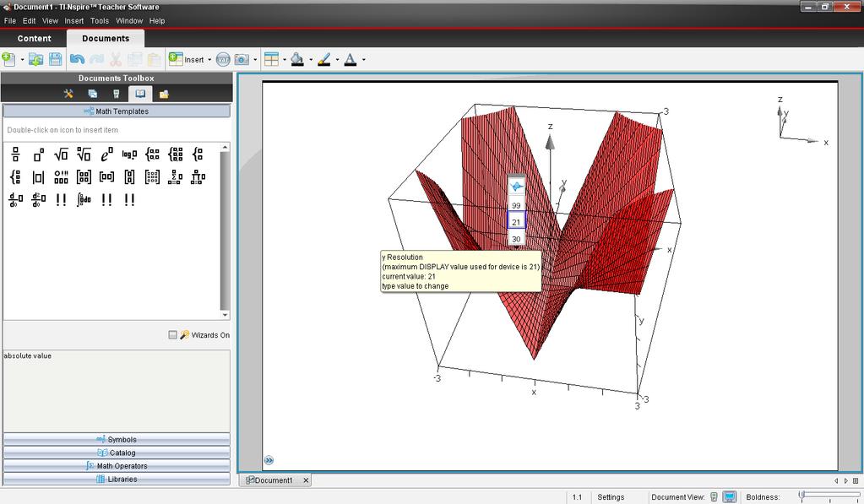This screenshot has width=864, height=504.
Task: Open the TI-SmartView handheld emulator tab
Action: pos(117,94)
